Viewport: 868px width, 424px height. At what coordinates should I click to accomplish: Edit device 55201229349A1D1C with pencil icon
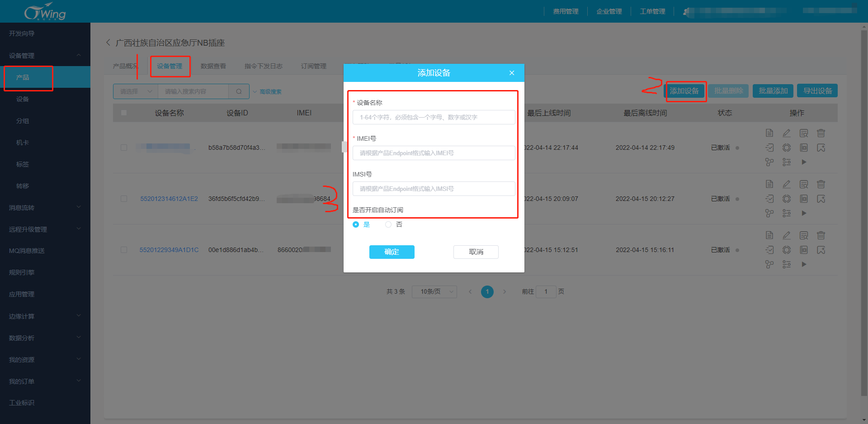(787, 235)
